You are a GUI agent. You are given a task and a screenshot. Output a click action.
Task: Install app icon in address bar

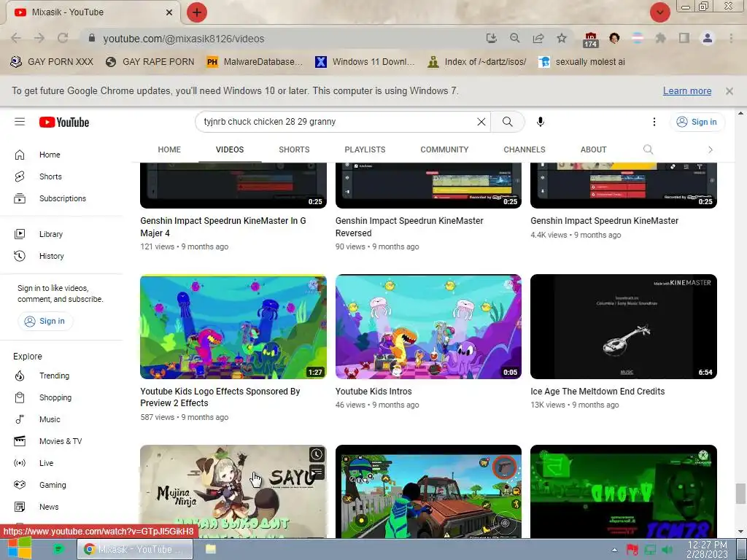[492, 38]
